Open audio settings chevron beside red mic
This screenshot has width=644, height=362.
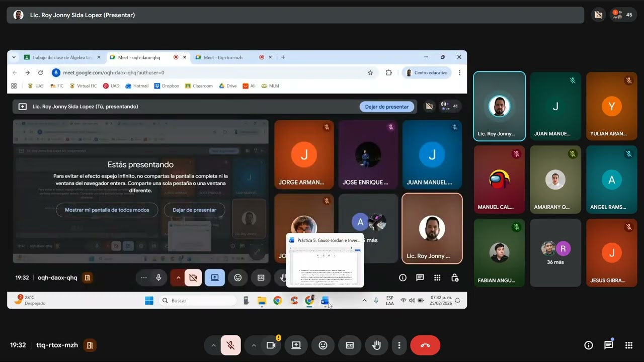[213, 345]
